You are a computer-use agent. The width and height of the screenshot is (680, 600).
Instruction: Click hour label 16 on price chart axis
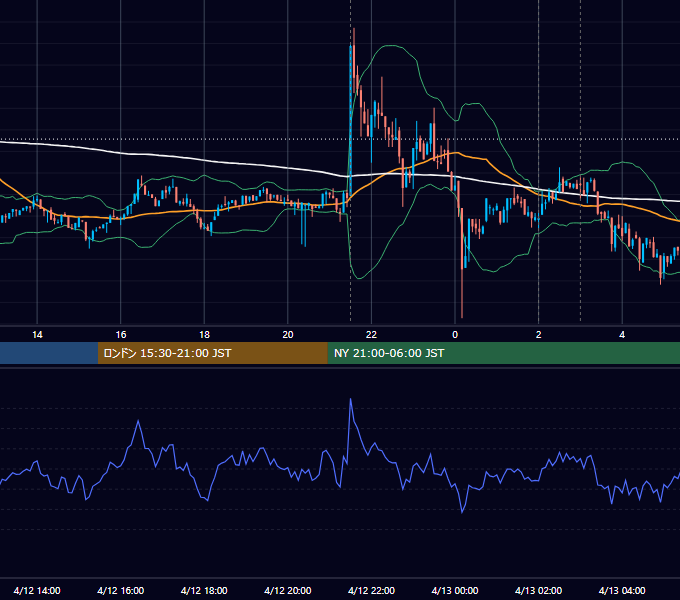click(x=121, y=335)
